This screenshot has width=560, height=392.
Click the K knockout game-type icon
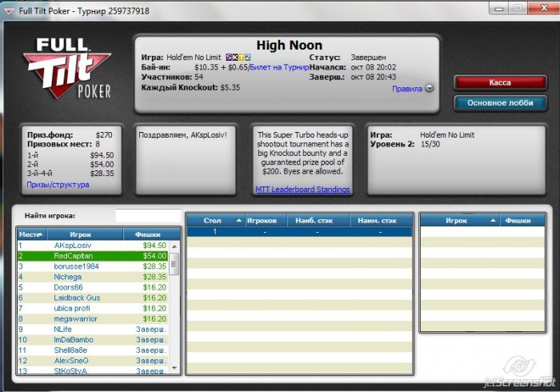(x=235, y=57)
